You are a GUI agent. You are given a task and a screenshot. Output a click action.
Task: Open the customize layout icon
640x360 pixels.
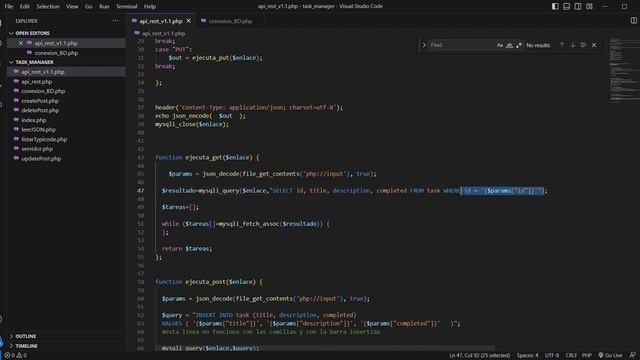(x=589, y=6)
